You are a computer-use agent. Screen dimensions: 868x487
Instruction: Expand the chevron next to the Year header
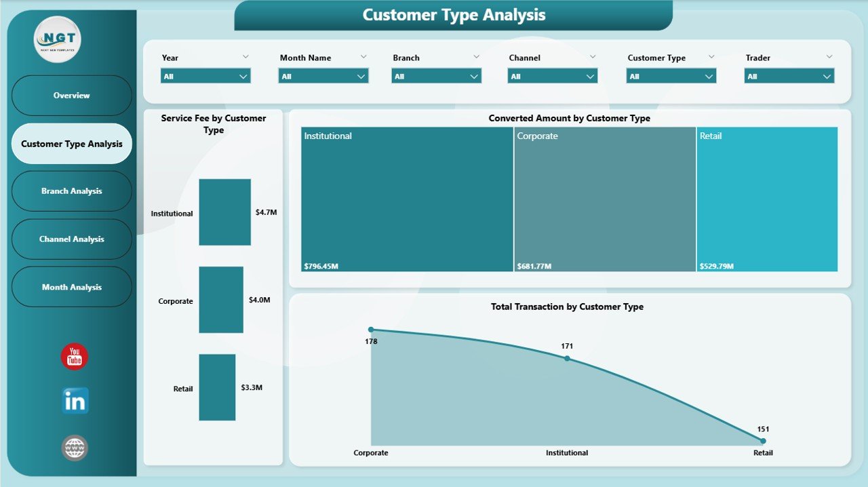coord(245,57)
